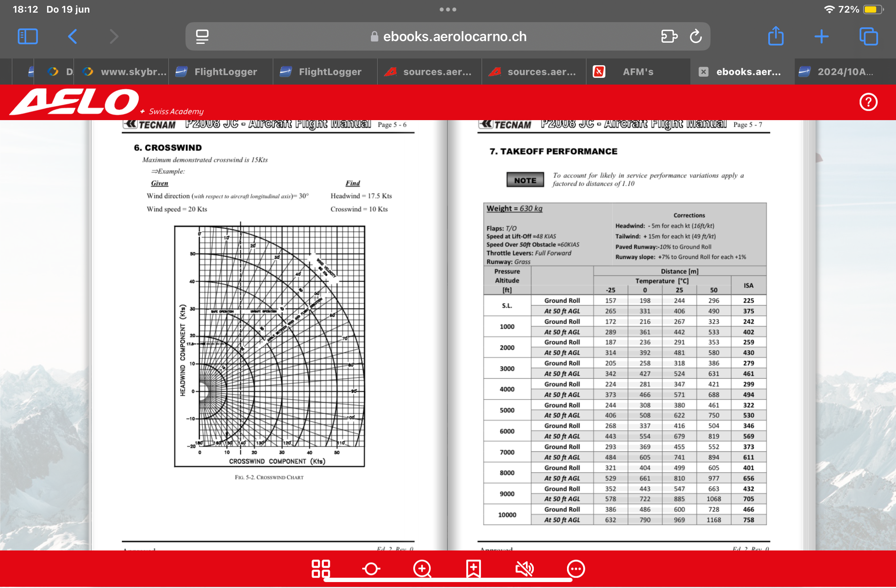The image size is (896, 588).
Task: Open the page format reader menu
Action: pos(202,36)
